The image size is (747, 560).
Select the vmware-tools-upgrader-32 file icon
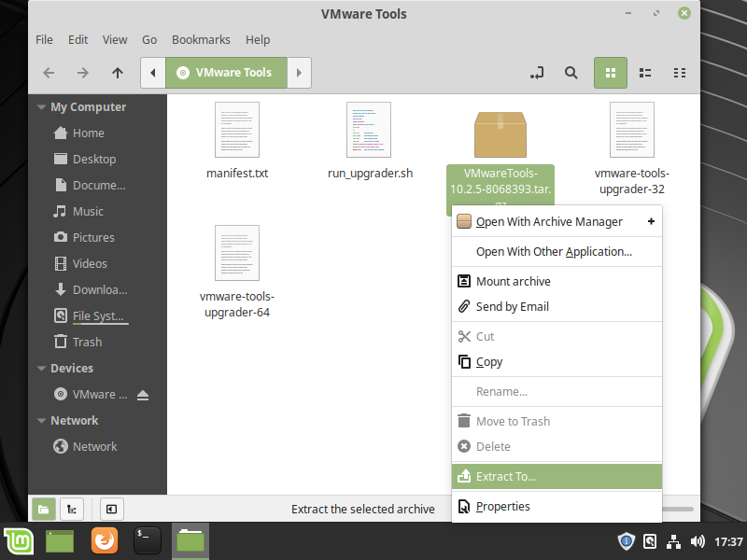click(x=632, y=130)
